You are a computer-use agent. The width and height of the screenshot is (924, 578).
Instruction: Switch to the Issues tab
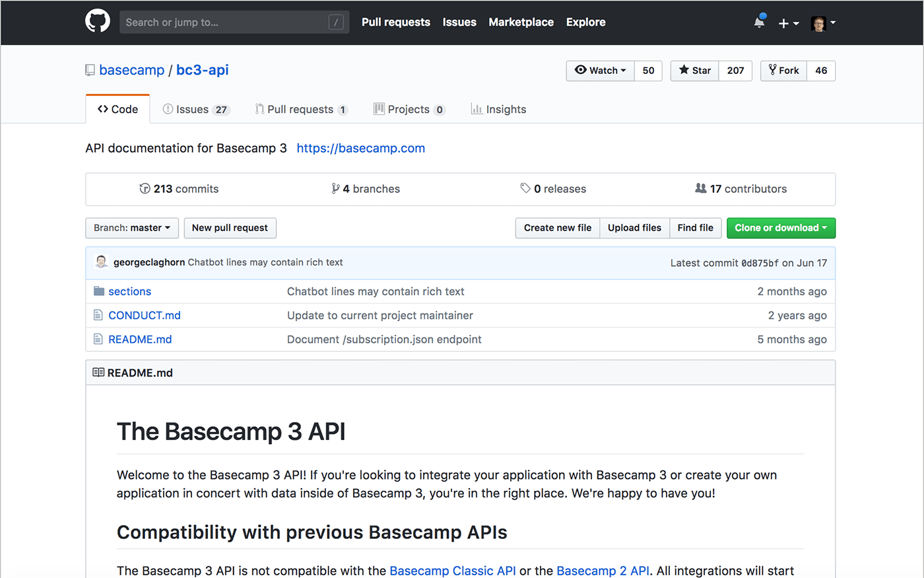pyautogui.click(x=196, y=110)
